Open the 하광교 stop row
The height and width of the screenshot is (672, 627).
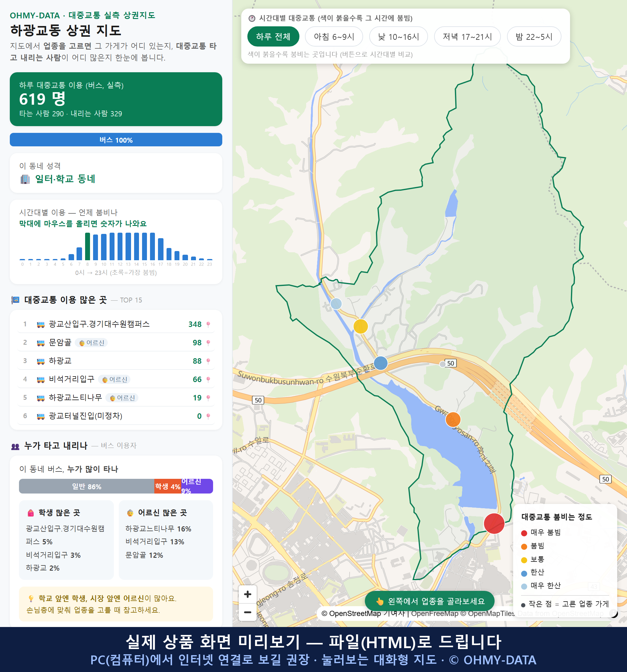point(116,361)
